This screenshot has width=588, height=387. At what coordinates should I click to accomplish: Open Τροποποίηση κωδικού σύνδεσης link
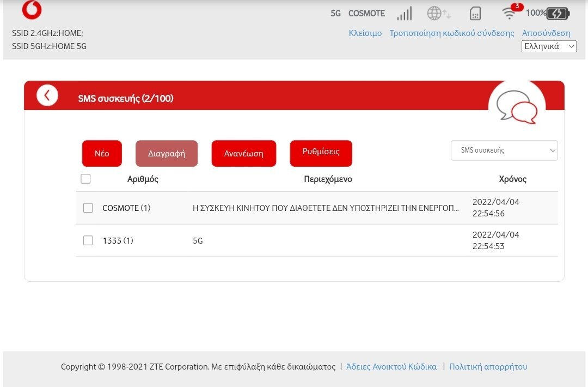tap(452, 33)
